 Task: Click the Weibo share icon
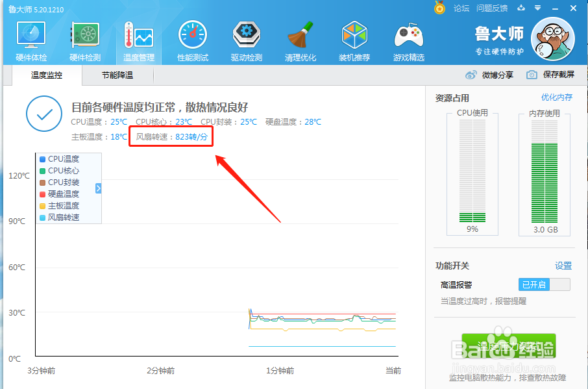pos(471,75)
